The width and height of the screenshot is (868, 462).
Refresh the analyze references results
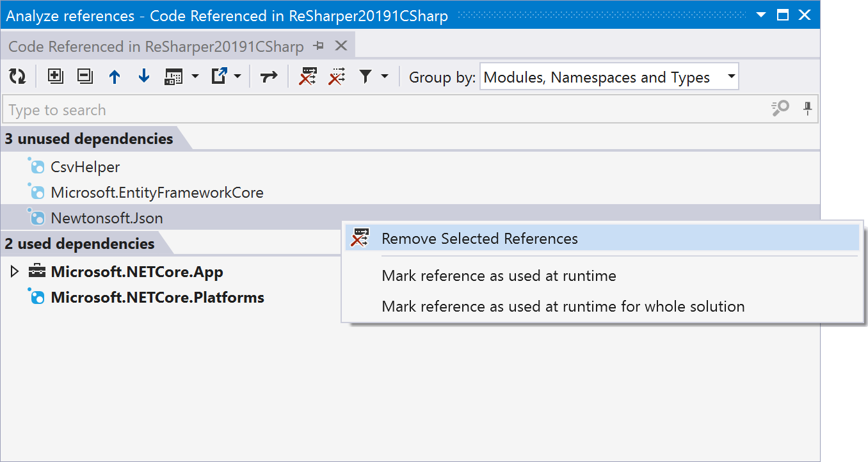pyautogui.click(x=17, y=77)
